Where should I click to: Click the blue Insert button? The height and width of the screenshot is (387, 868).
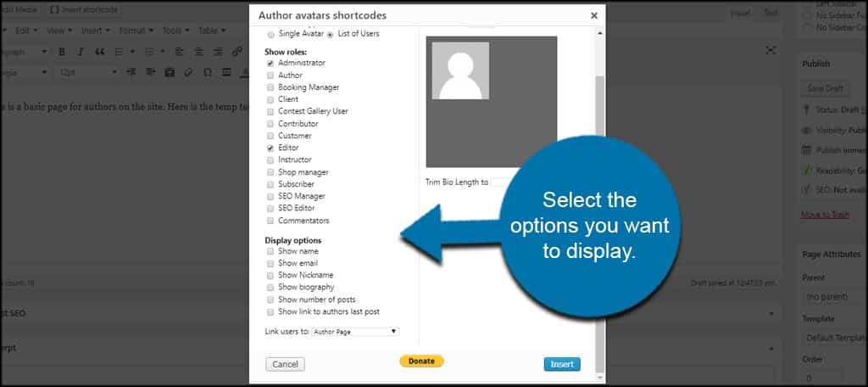coord(562,364)
